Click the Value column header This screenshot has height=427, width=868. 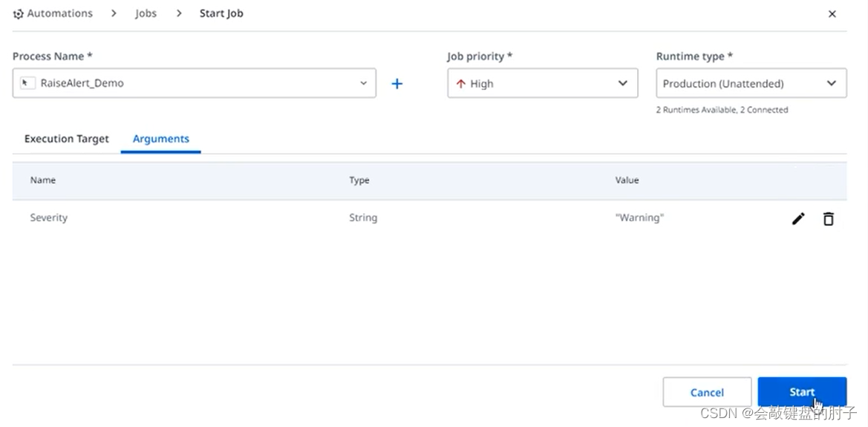627,180
